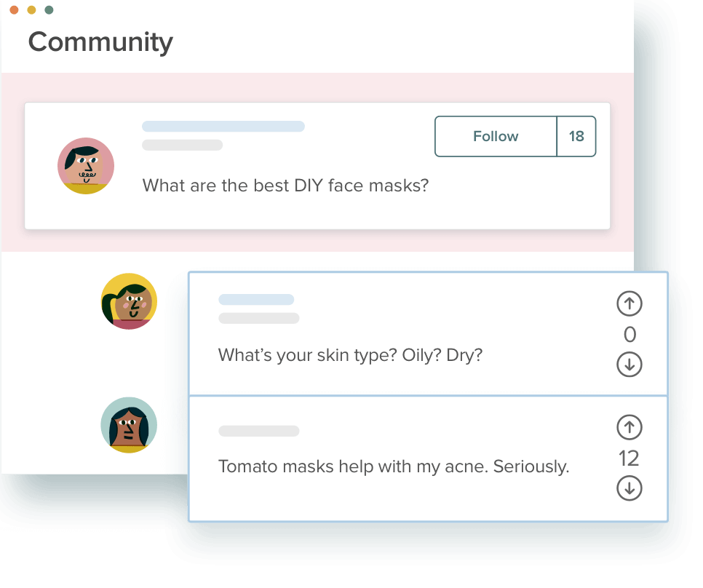Open the teal-background long-hair user avatar

[129, 425]
